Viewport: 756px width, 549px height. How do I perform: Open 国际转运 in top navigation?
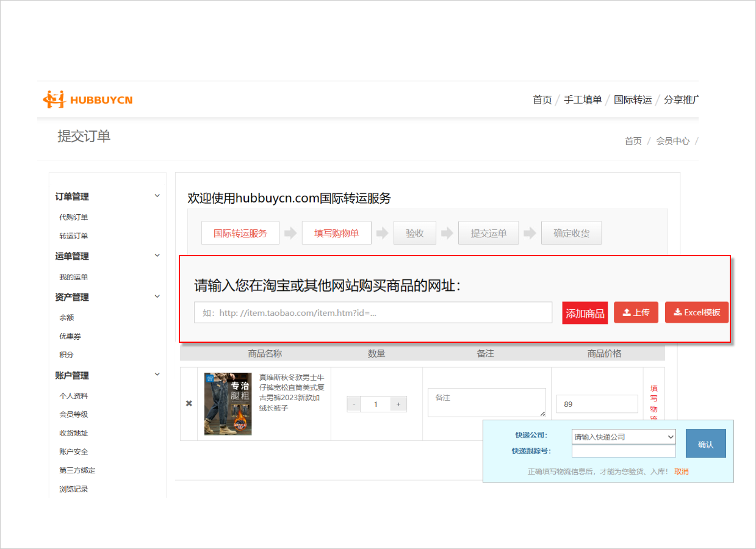click(633, 99)
